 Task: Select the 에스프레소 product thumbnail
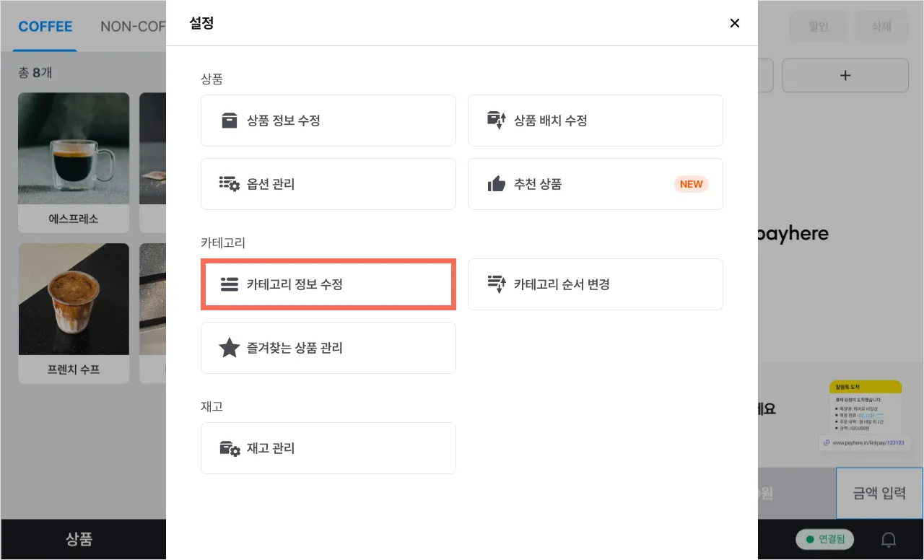(x=74, y=150)
